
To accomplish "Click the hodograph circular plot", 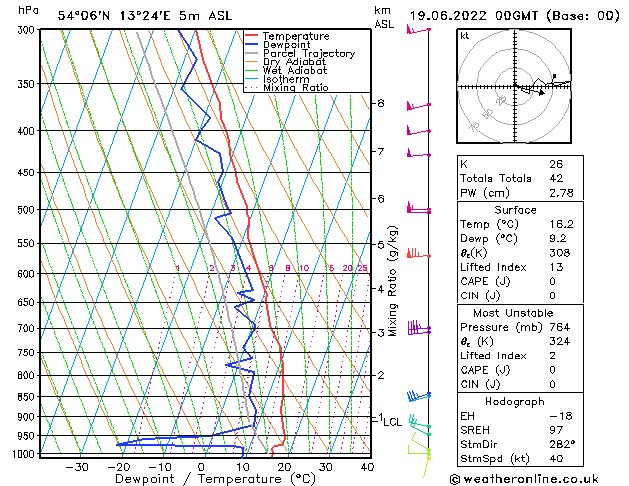I will (x=514, y=86).
